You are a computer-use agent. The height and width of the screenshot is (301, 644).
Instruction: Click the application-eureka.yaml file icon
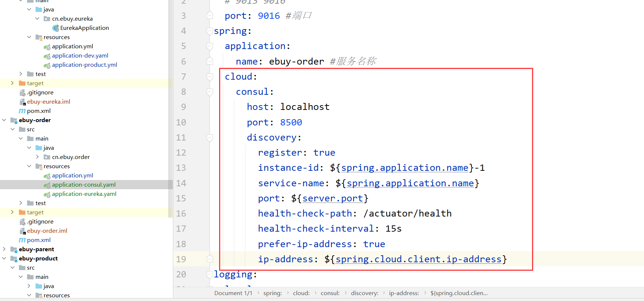pyautogui.click(x=47, y=194)
